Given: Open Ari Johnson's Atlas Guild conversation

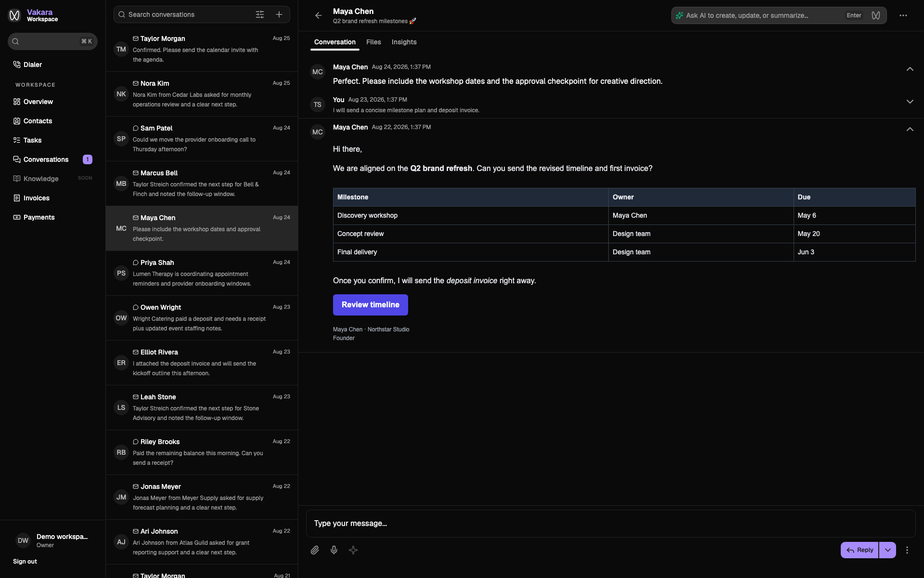Looking at the screenshot, I should click(202, 542).
